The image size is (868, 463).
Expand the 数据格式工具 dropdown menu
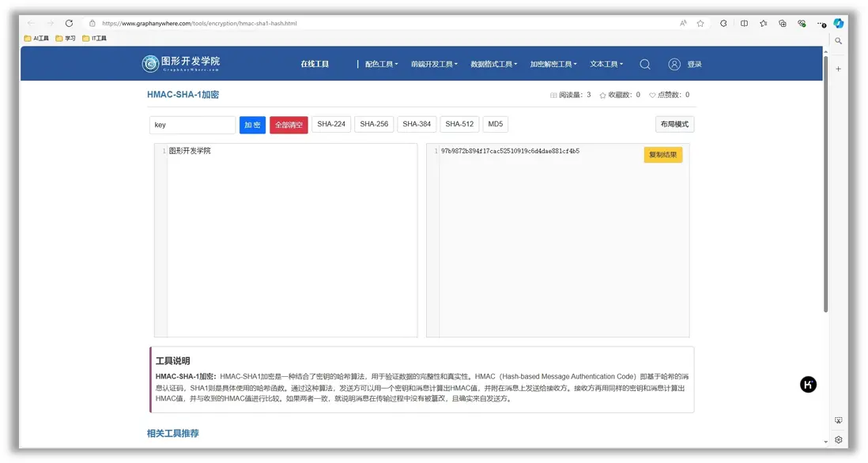click(494, 64)
